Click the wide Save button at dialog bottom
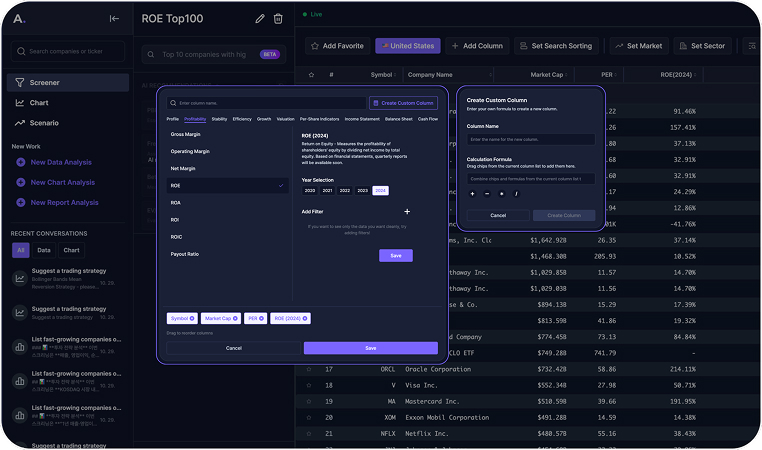The width and height of the screenshot is (762, 450). 371,348
